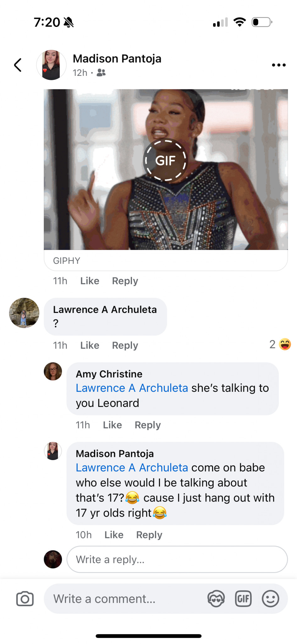
Task: Reply to Amy Christine's comment
Action: coord(147,425)
